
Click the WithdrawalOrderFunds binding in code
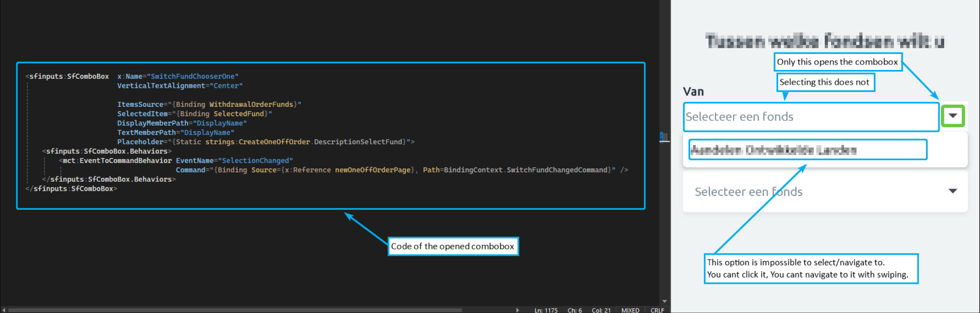(x=251, y=104)
